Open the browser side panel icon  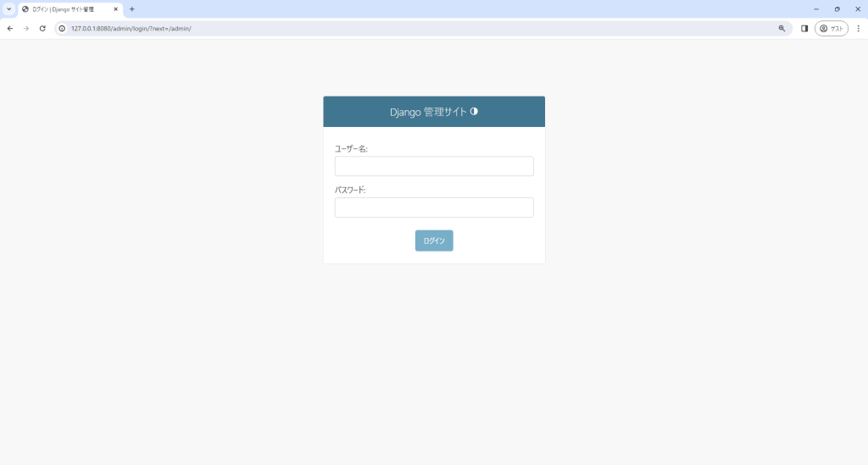[x=804, y=28]
